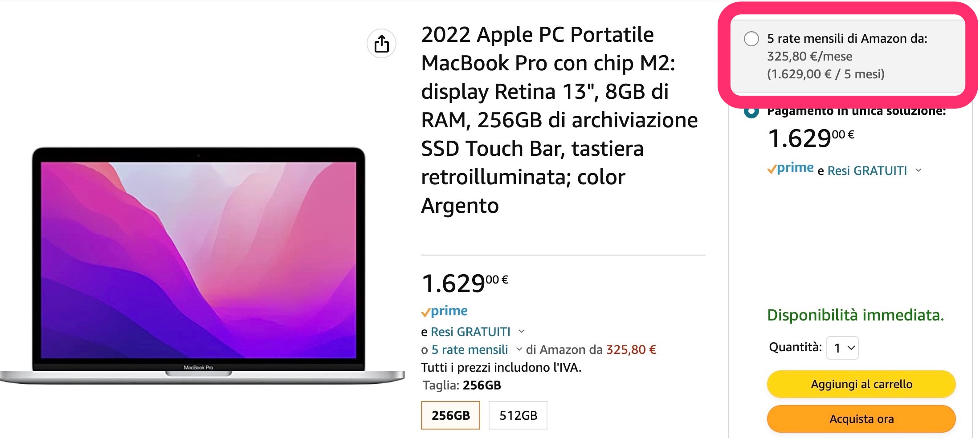Click the prime logo below the main price
Image resolution: width=980 pixels, height=438 pixels.
pos(445,311)
